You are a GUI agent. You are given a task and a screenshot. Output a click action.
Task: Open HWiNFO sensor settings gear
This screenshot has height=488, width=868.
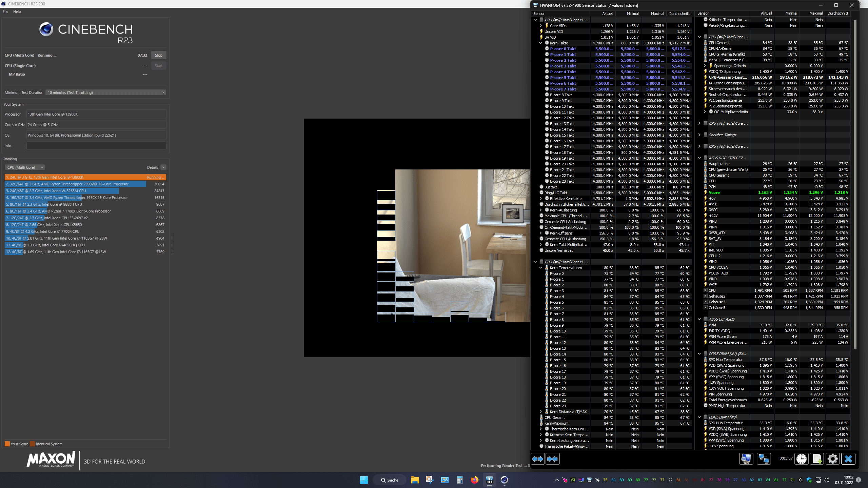(832, 459)
